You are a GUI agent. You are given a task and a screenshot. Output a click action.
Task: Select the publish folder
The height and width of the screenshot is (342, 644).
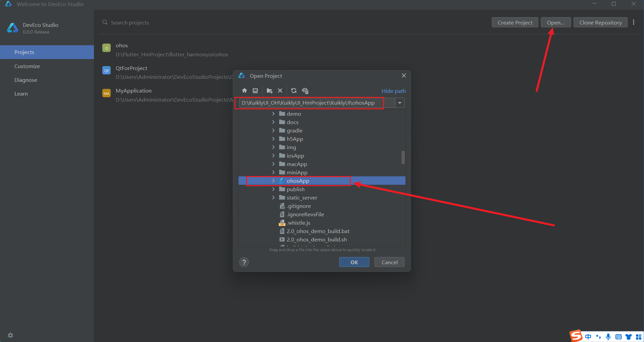pos(322,189)
